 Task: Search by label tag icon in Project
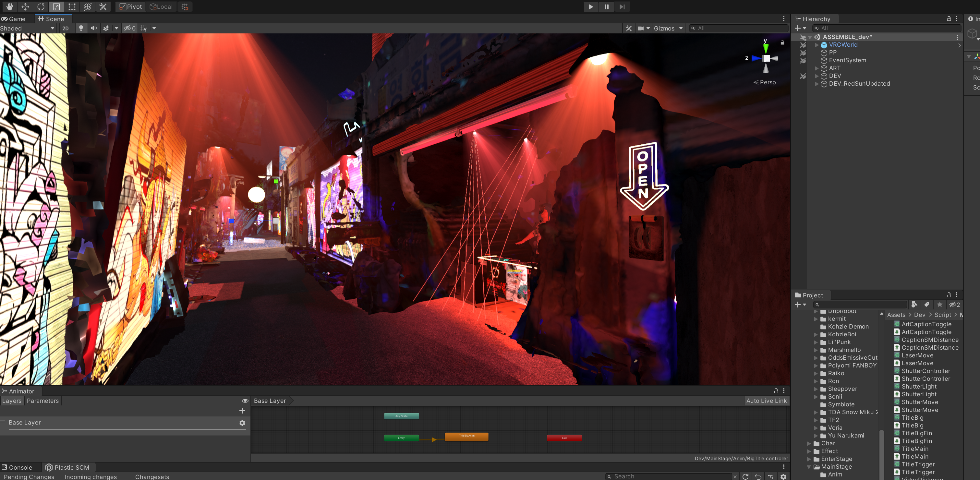pyautogui.click(x=927, y=304)
